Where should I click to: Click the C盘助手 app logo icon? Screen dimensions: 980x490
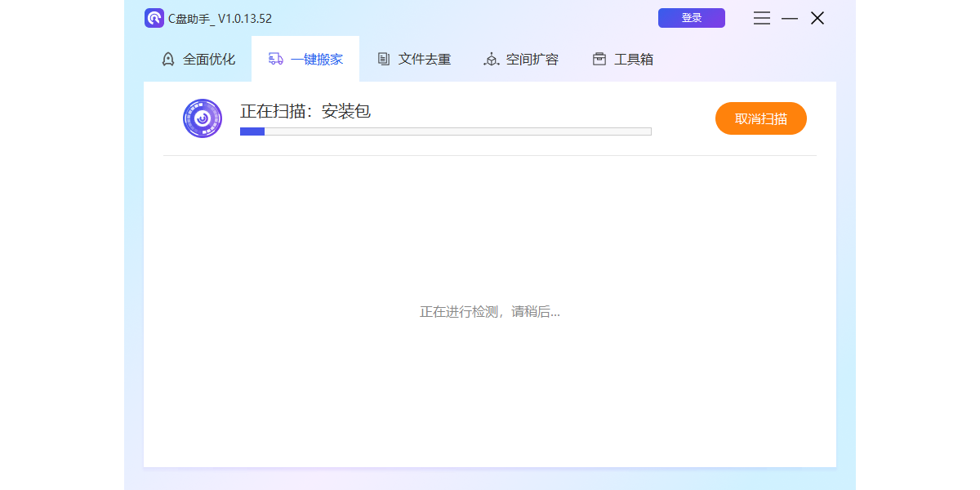coord(154,18)
